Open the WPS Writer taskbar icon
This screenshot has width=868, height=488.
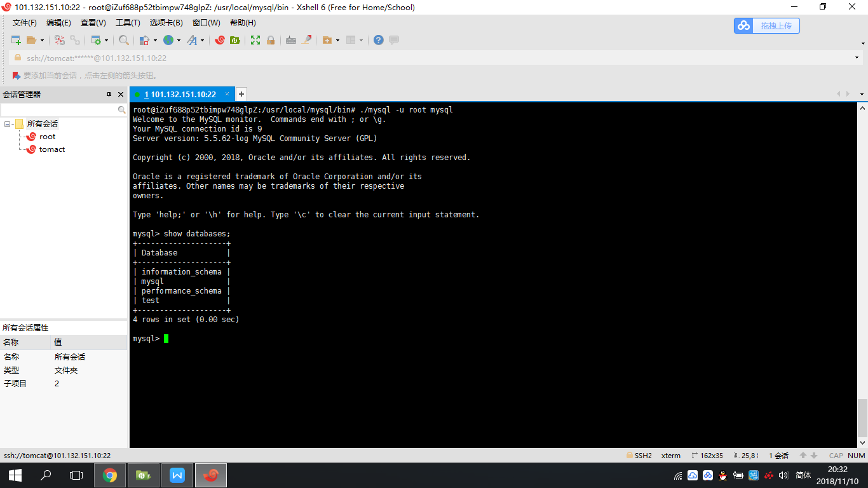(x=177, y=475)
